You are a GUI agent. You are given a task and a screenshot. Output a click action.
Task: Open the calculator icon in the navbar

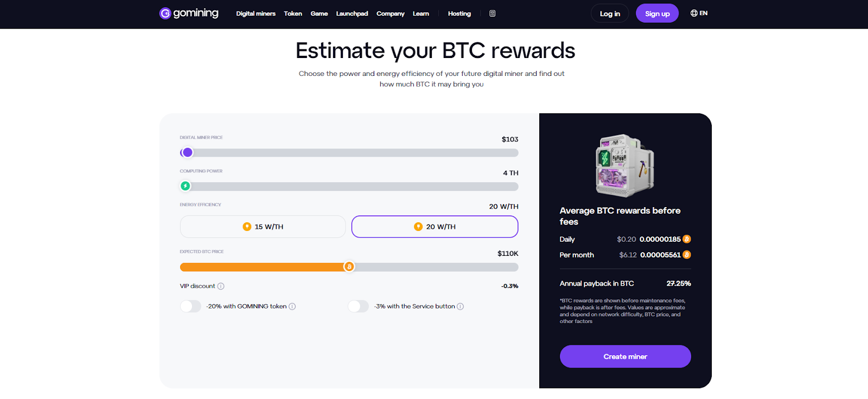[x=493, y=14]
